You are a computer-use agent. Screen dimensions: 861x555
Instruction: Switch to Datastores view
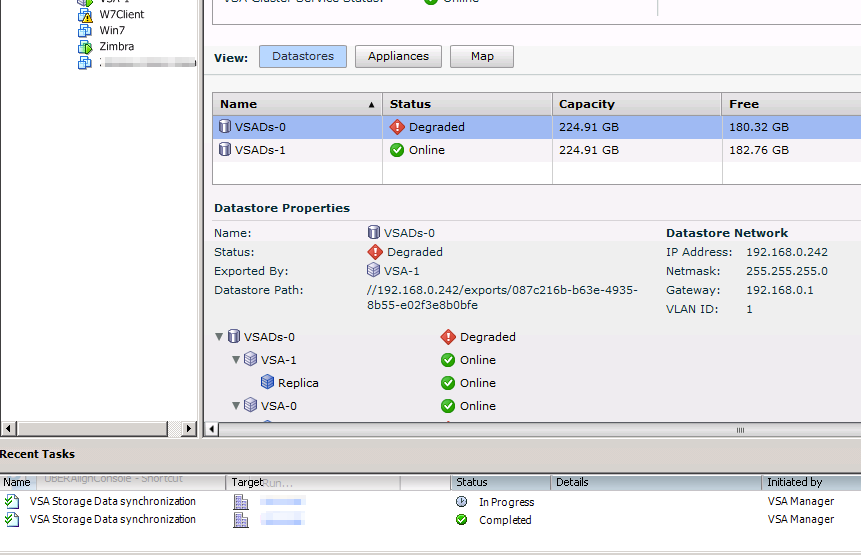tap(303, 57)
